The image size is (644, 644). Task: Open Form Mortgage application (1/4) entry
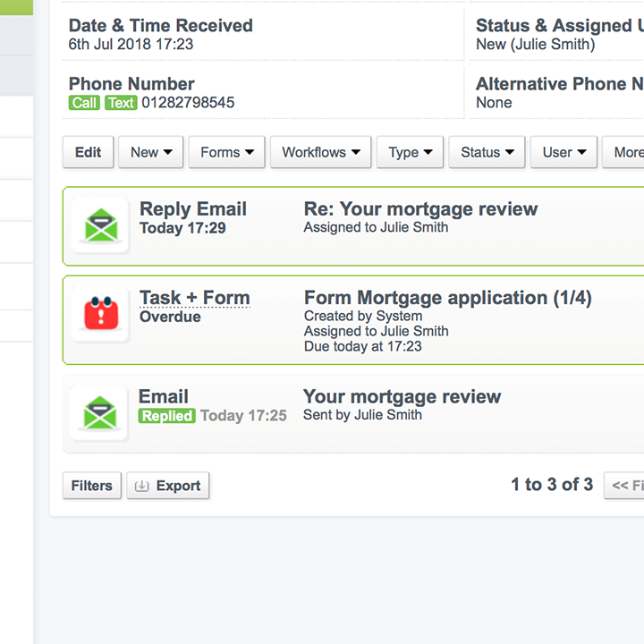(x=447, y=298)
